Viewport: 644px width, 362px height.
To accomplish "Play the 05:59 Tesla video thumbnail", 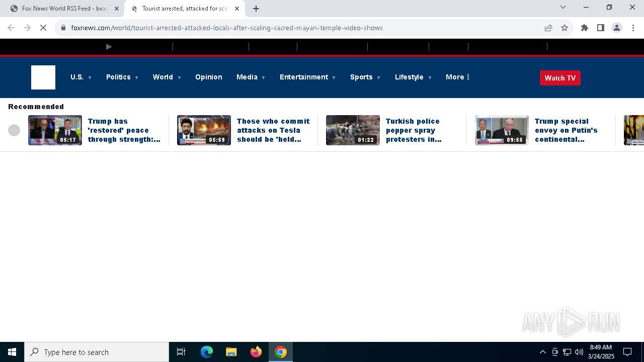I will 204,130.
